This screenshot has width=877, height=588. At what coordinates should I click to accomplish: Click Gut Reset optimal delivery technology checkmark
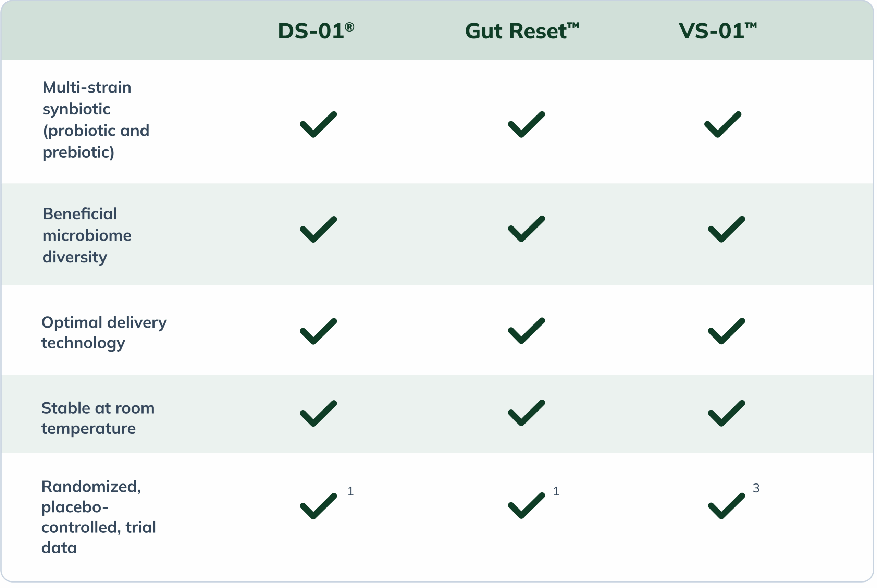click(x=526, y=331)
